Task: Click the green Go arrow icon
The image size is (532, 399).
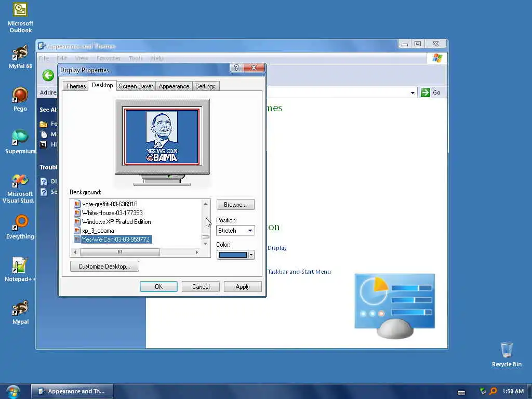Action: (x=425, y=92)
